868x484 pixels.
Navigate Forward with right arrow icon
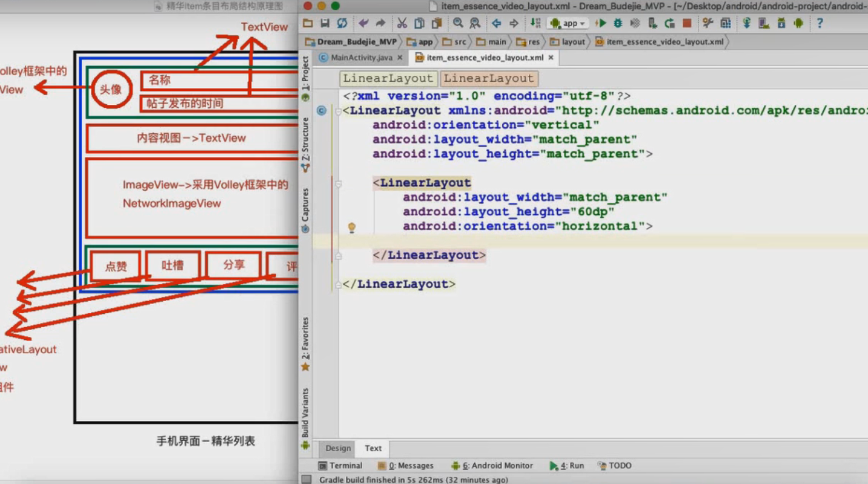click(x=514, y=23)
